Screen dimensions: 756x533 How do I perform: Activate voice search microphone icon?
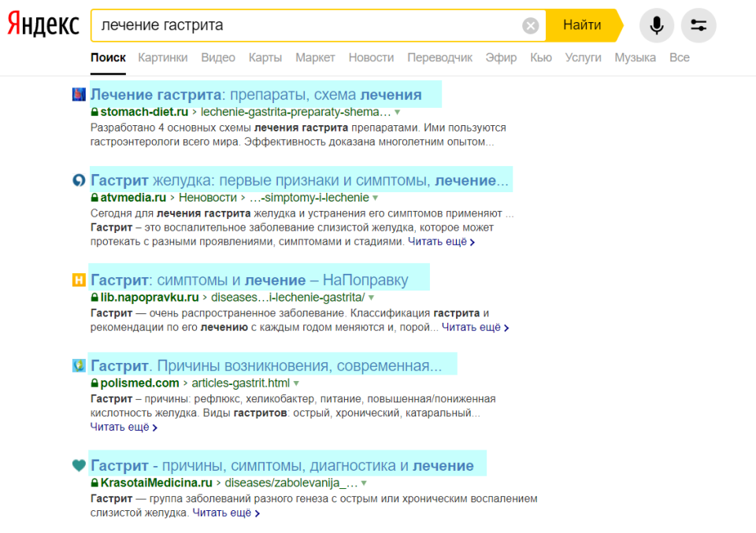click(x=656, y=25)
